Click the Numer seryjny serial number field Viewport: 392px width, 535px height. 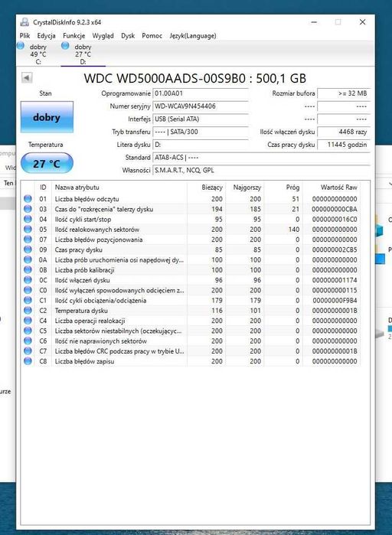point(201,106)
